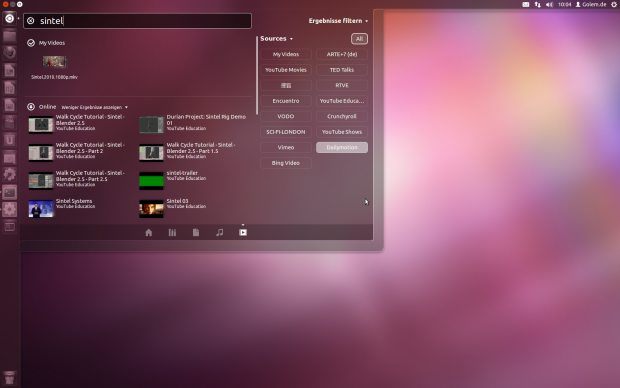The height and width of the screenshot is (388, 620).
Task: Open Walk Cycle Tutorial - Sintel - Blender 2.5
Action: (78, 124)
